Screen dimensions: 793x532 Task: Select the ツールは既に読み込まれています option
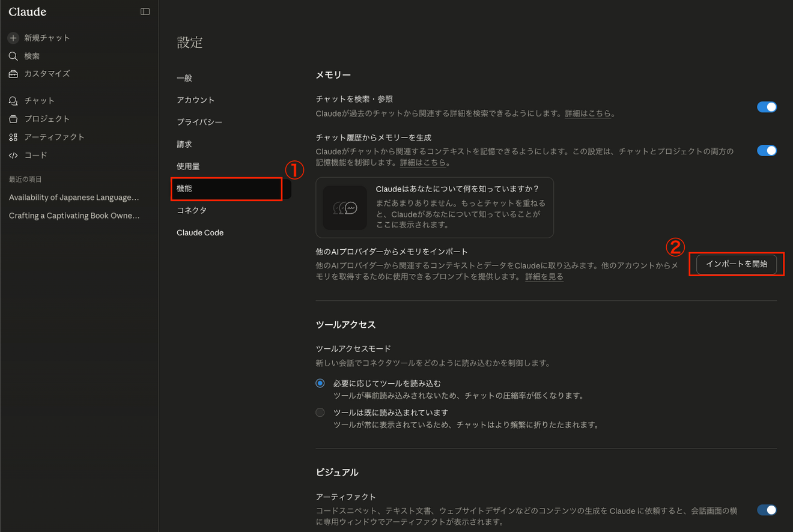coord(320,412)
